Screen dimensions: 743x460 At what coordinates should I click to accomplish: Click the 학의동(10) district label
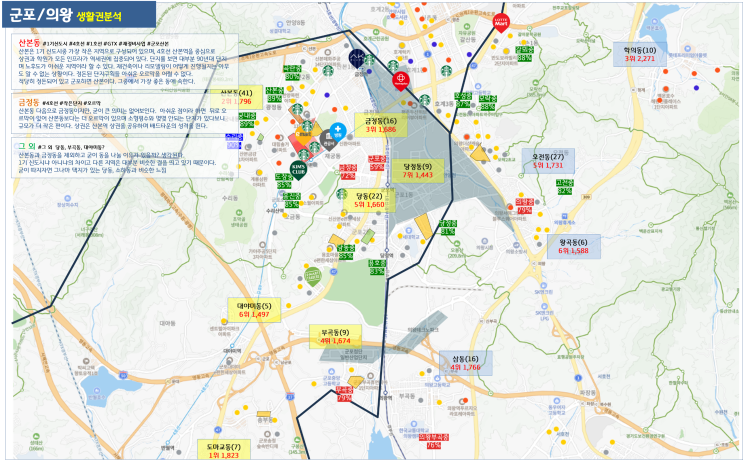pos(640,54)
